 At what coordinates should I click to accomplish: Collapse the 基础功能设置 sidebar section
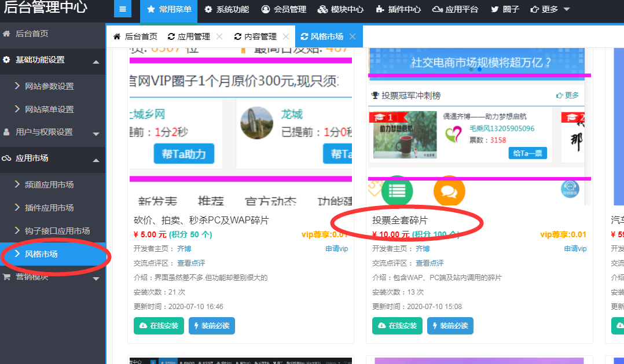[x=96, y=61]
